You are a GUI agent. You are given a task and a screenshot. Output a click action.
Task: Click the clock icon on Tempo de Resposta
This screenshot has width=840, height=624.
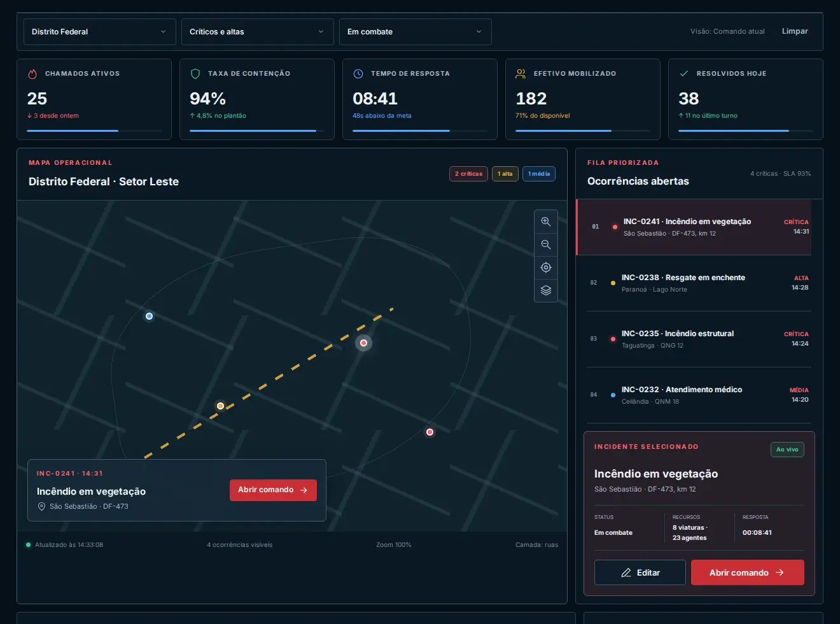[x=358, y=74]
